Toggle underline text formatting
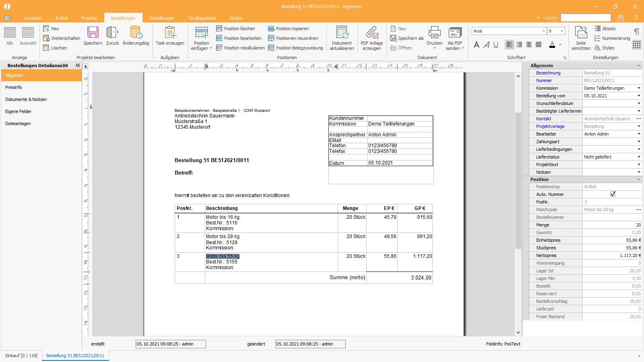This screenshot has width=644, height=362. click(496, 45)
